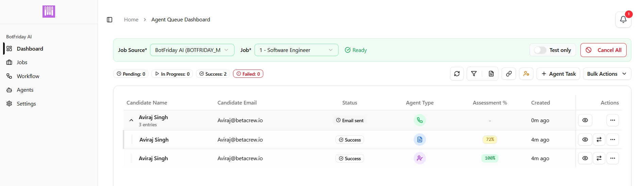Click swap arrows icon in 100% row
Image resolution: width=644 pixels, height=186 pixels.
coord(599,158)
